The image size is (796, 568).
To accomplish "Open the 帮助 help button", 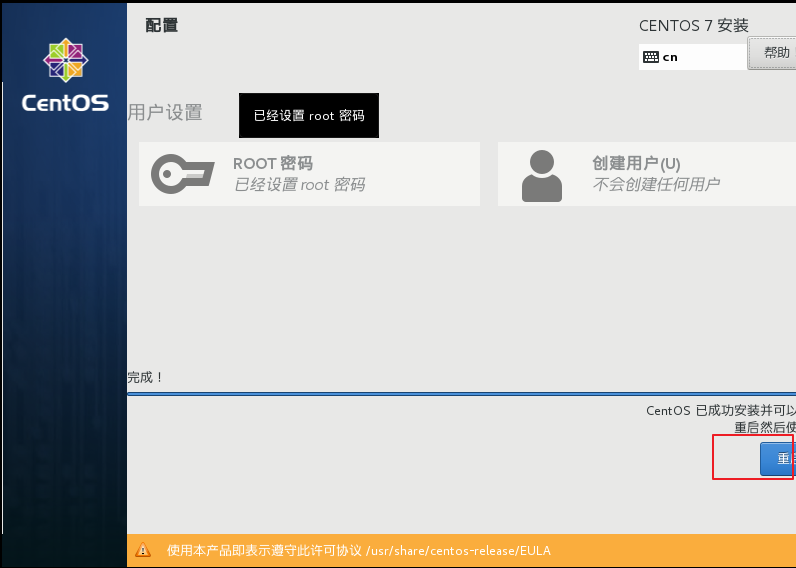I will pyautogui.click(x=775, y=53).
